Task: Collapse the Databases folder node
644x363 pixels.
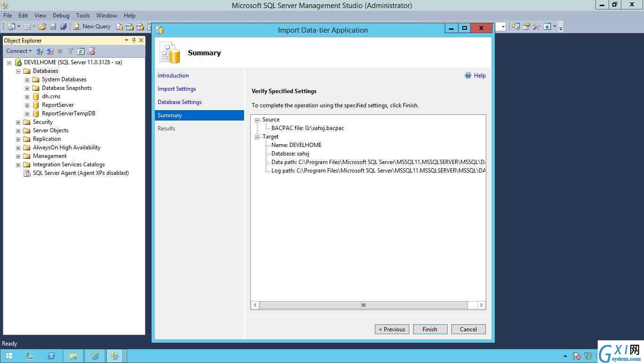Action: [18, 71]
